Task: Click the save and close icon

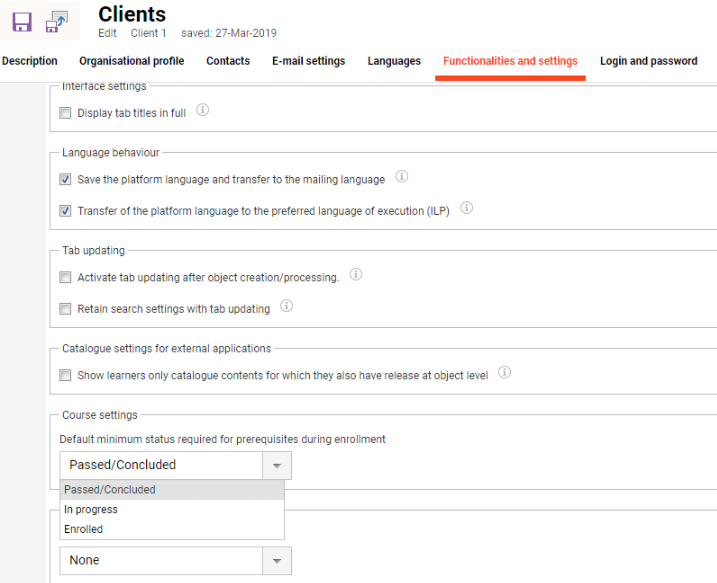Action: tap(57, 21)
